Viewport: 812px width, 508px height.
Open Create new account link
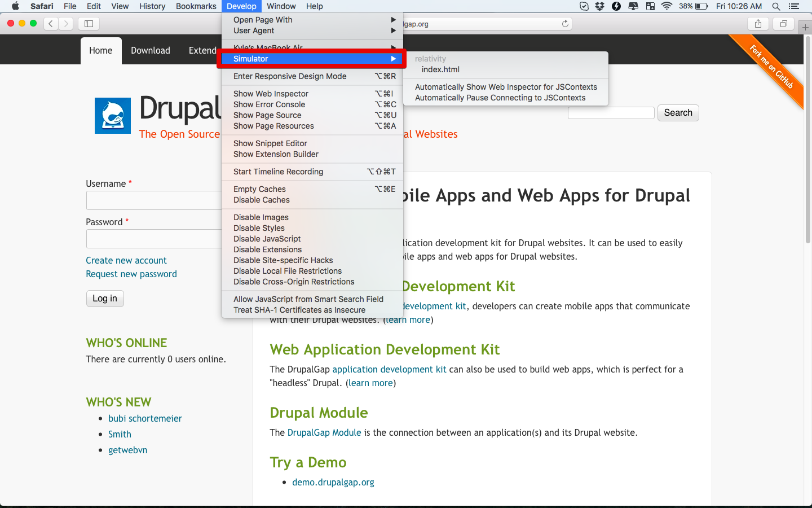click(x=126, y=260)
